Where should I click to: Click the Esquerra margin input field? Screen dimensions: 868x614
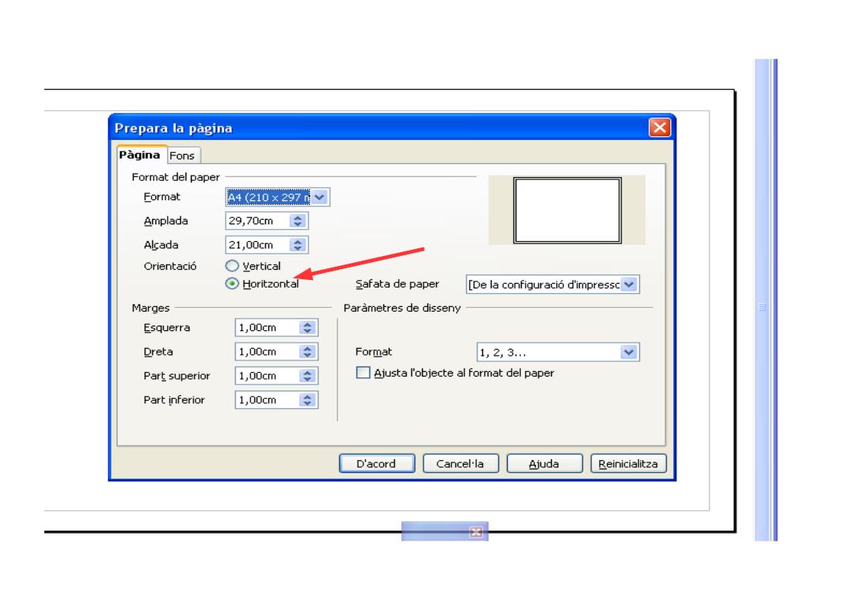(267, 328)
